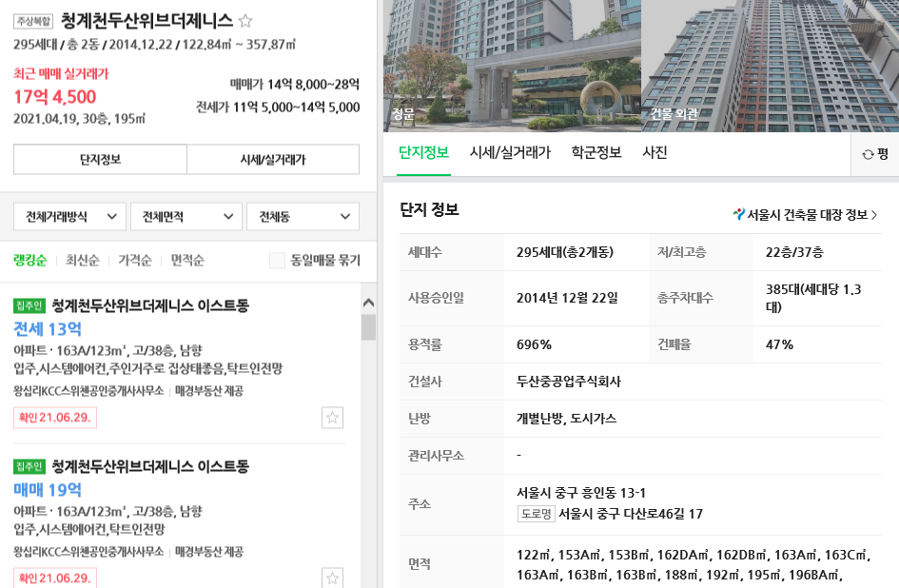Sort listings by 최신순
The width and height of the screenshot is (899, 588).
click(x=83, y=261)
